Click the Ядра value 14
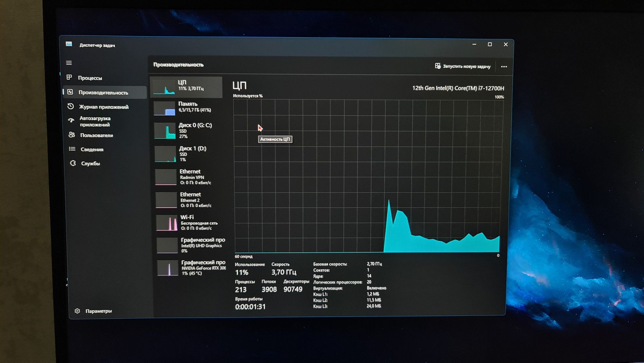Viewport: 644px width, 363px height. (369, 276)
